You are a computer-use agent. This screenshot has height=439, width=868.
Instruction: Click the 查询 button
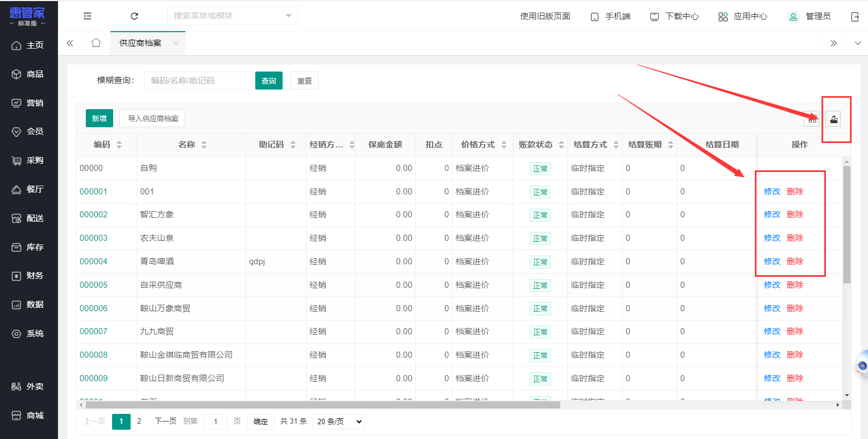[269, 81]
